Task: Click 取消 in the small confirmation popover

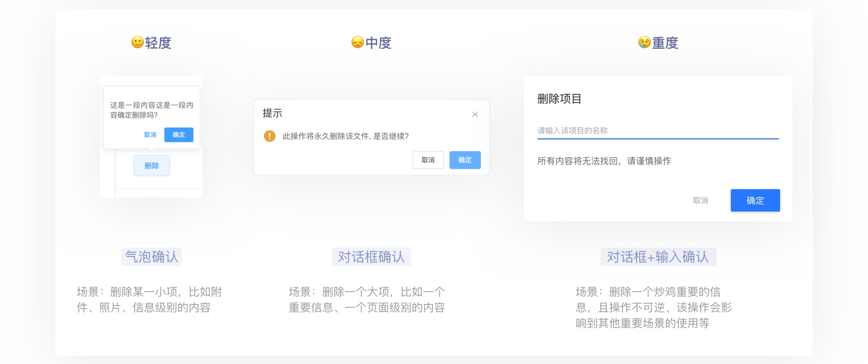Action: coord(150,134)
